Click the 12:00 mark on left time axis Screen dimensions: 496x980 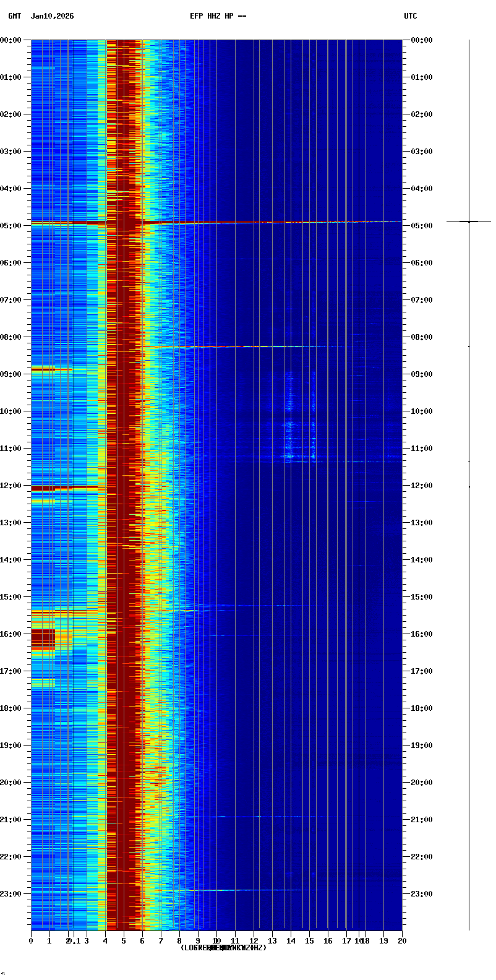[x=11, y=486]
